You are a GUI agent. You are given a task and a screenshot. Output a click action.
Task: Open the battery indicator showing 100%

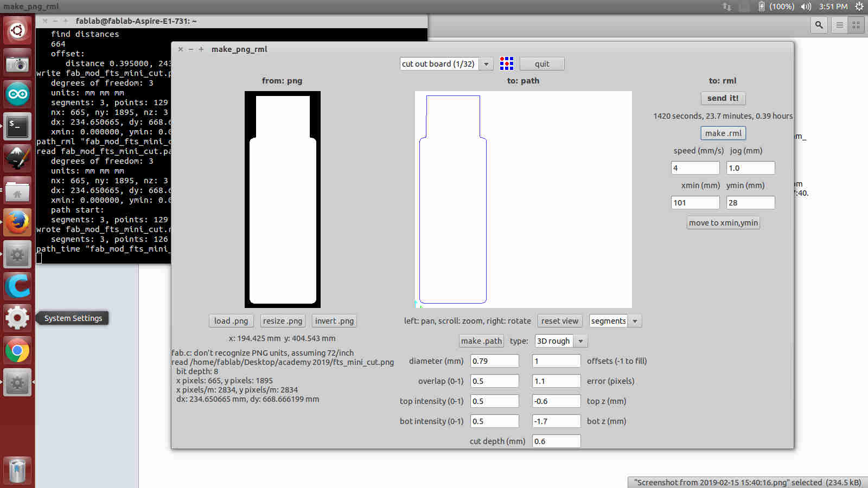tap(776, 7)
